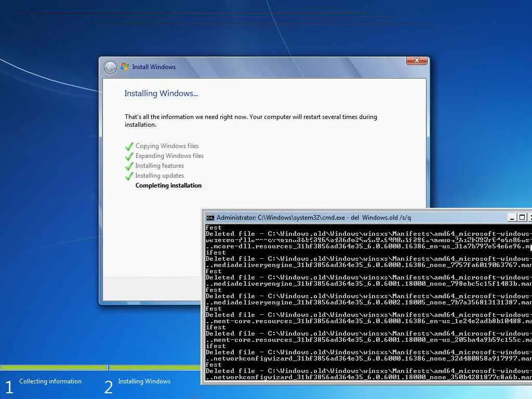This screenshot has height=399, width=532.
Task: Click the cmd line with mcore-dll.resources
Action: point(368,246)
